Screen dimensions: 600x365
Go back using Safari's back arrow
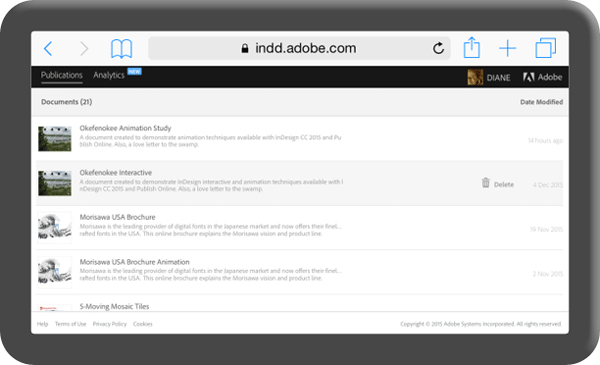coord(48,49)
